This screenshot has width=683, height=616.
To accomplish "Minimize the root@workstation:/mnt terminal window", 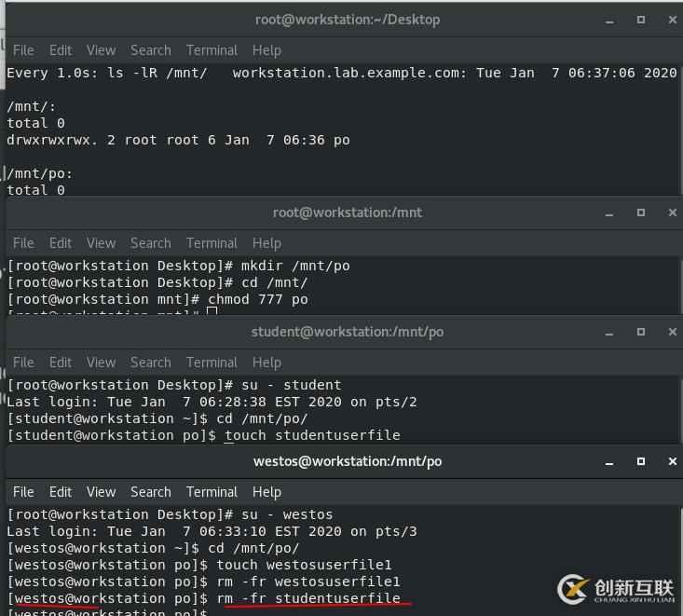I will coord(609,213).
